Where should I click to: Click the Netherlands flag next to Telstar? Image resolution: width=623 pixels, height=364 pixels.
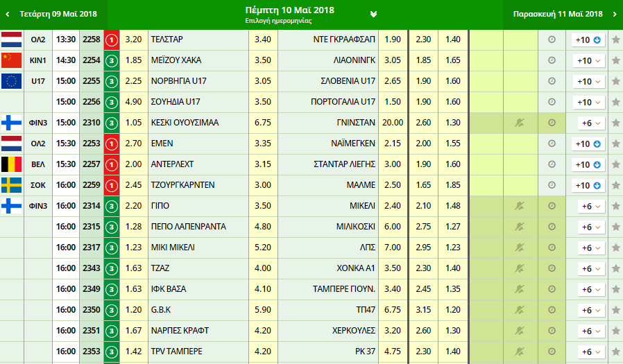click(12, 40)
